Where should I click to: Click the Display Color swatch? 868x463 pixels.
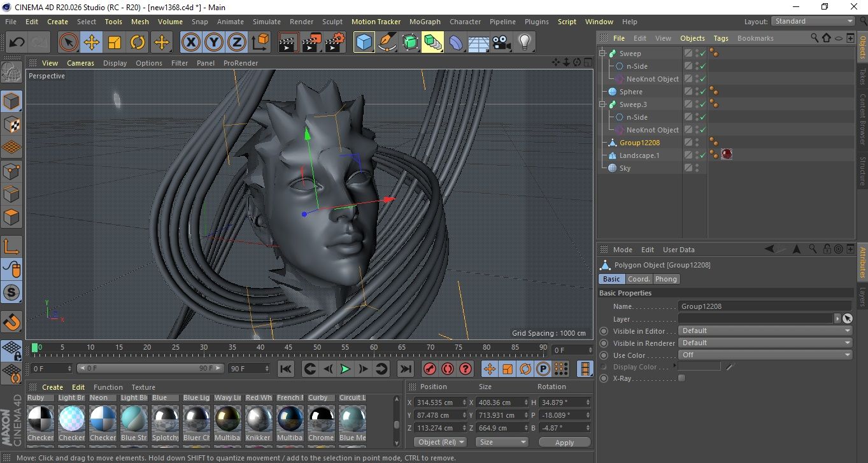(x=699, y=366)
